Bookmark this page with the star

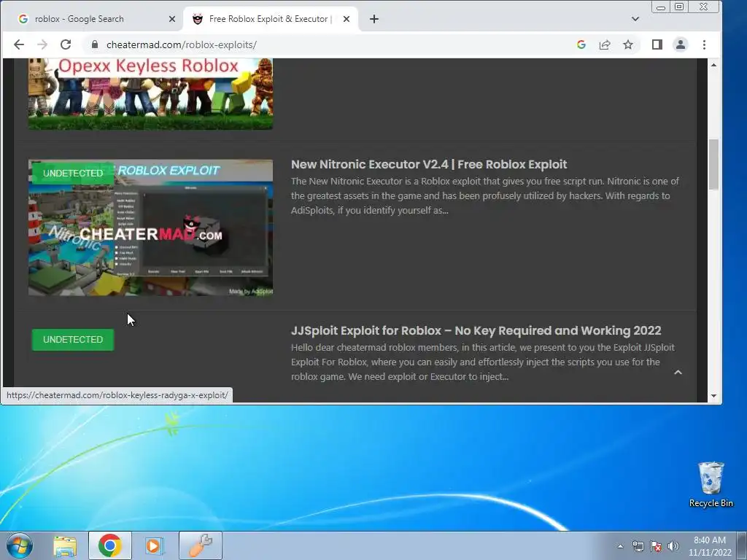click(x=628, y=44)
